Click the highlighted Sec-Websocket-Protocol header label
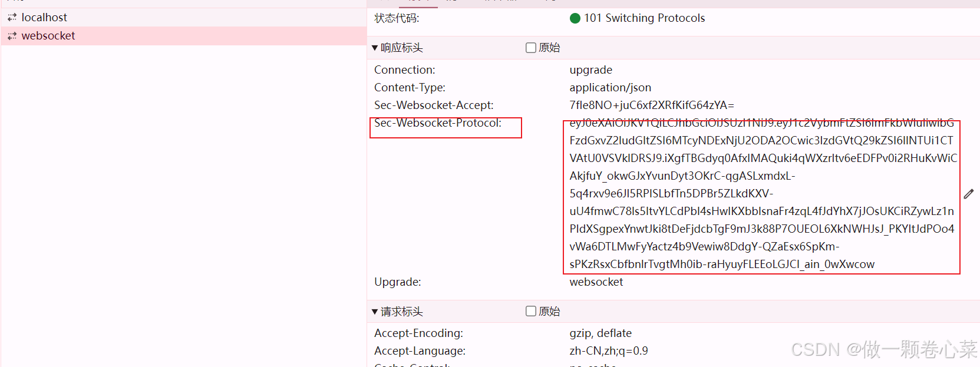980x367 pixels. (438, 123)
